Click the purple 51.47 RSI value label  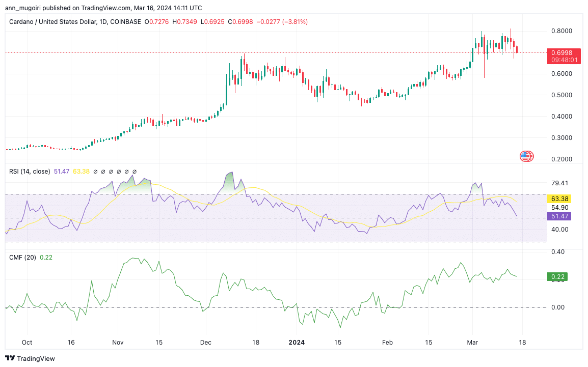point(559,216)
